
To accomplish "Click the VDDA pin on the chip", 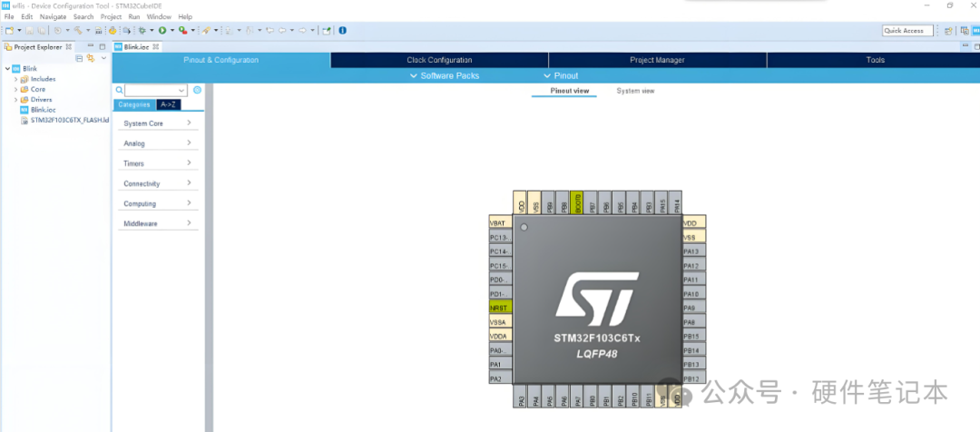I will tap(501, 336).
